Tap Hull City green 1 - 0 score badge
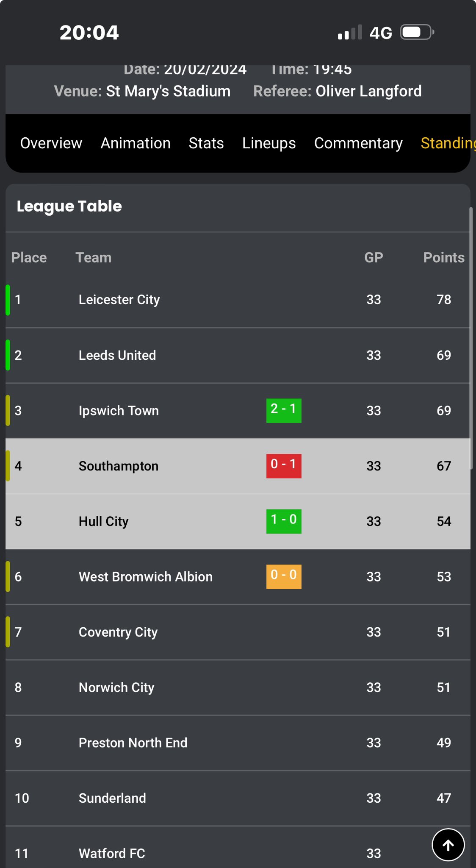476x868 pixels. (x=284, y=521)
